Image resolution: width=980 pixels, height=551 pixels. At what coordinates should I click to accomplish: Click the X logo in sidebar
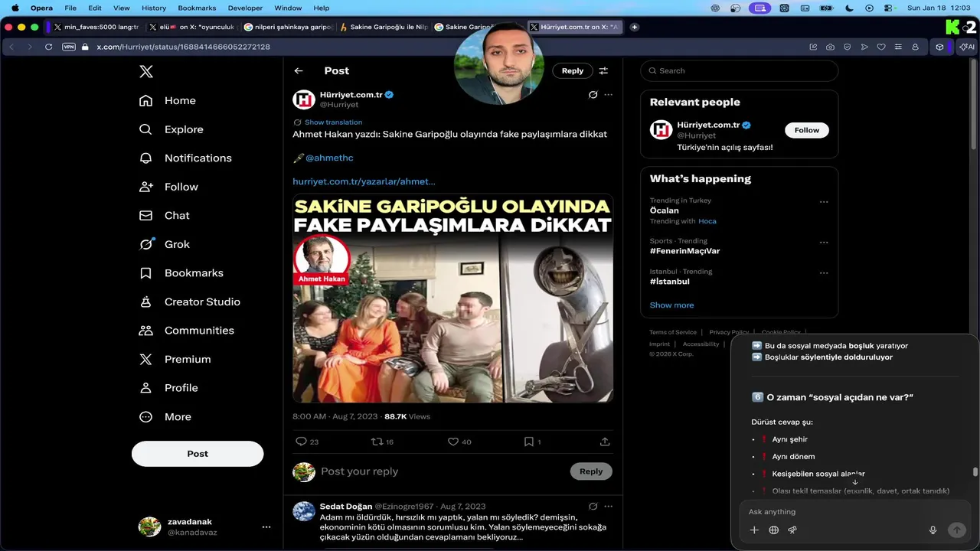146,72
